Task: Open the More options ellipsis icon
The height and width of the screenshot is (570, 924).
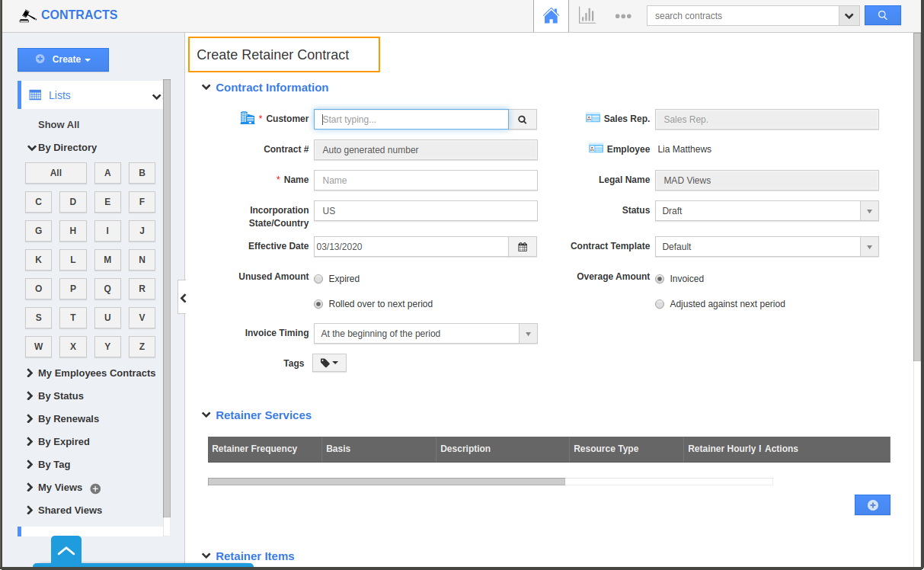Action: pos(623,16)
